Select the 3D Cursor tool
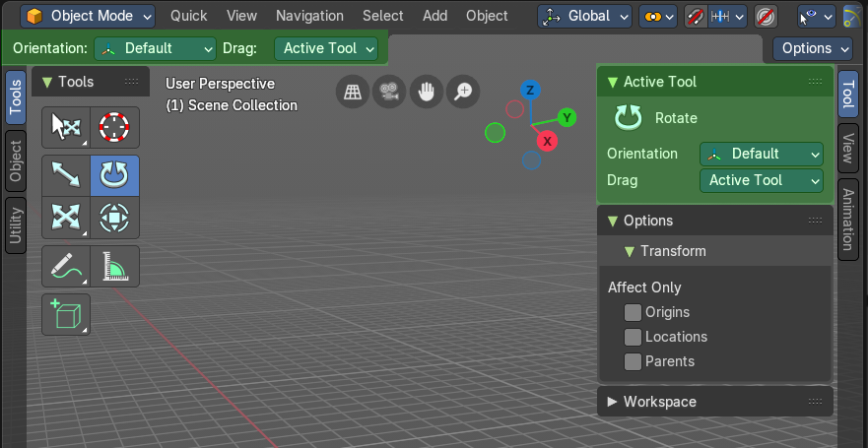This screenshot has width=868, height=448. click(x=114, y=128)
